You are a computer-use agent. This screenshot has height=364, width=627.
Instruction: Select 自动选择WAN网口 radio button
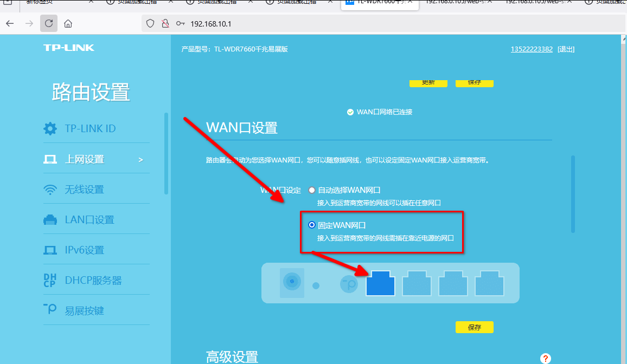pos(312,190)
